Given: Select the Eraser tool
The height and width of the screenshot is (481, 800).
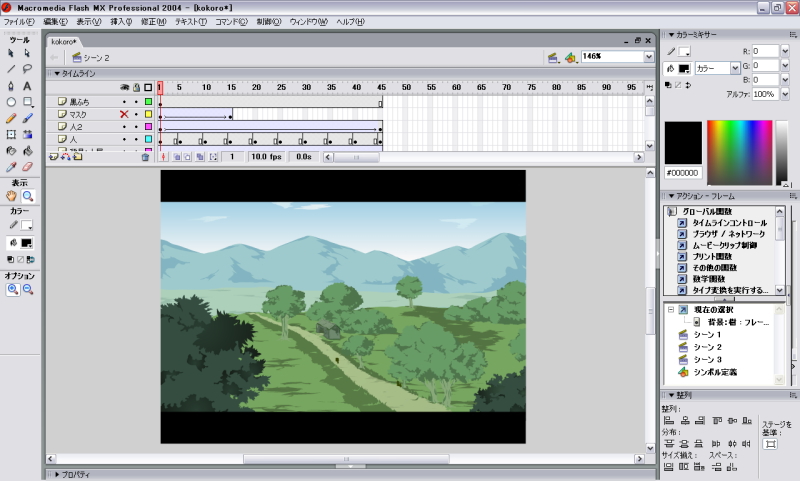Looking at the screenshot, I should click(x=27, y=167).
